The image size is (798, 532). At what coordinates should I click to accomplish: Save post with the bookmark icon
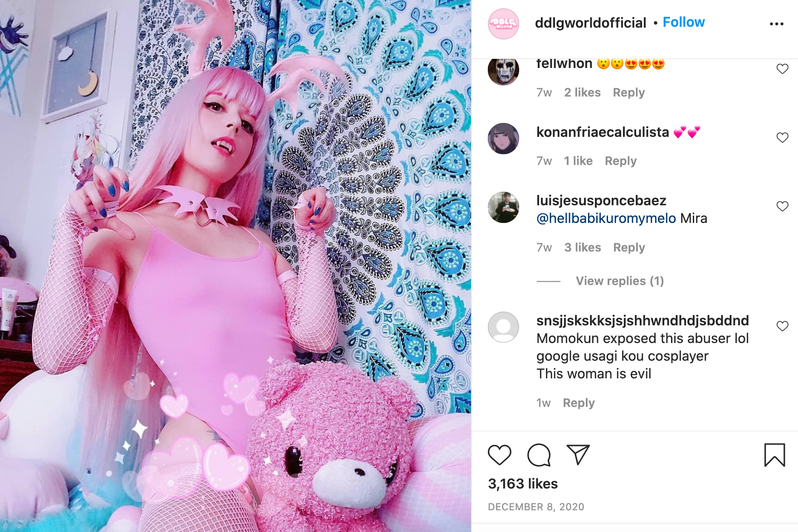coord(774,455)
